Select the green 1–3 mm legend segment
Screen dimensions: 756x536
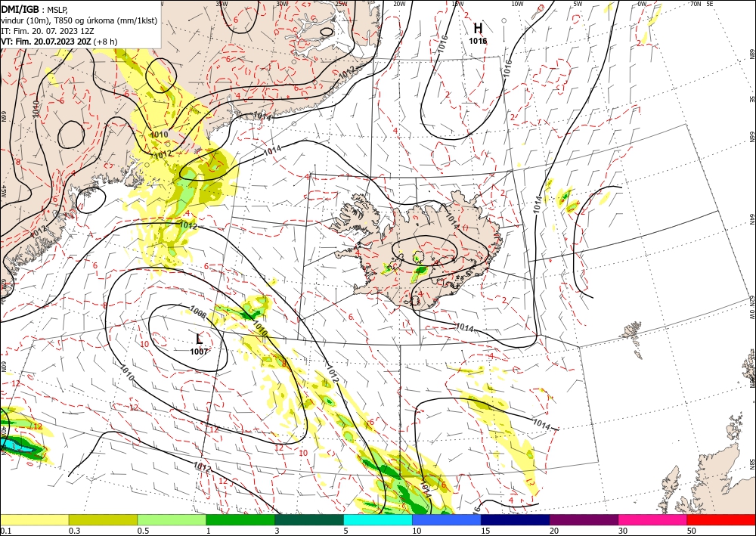pos(240,519)
